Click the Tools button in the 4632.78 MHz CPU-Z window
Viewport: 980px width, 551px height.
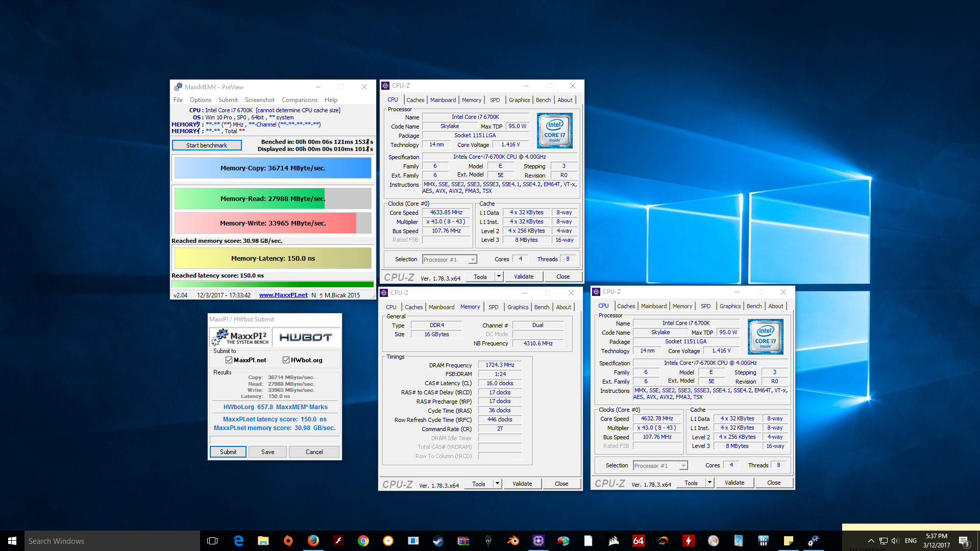tap(691, 483)
